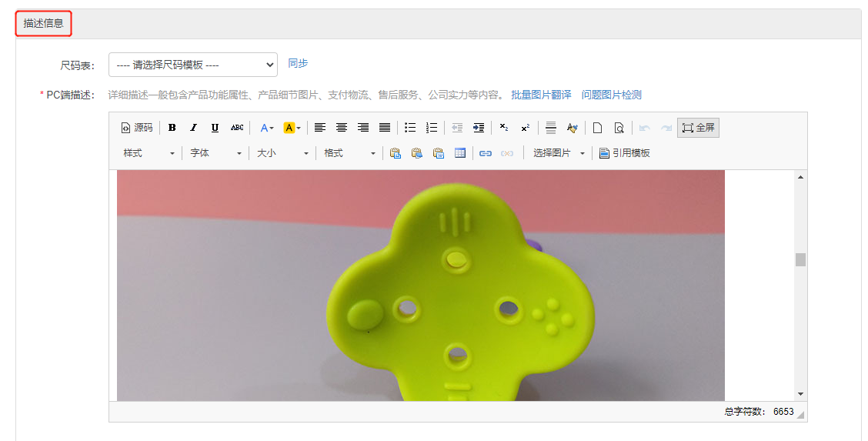The width and height of the screenshot is (868, 441).
Task: Toggle underline formatting
Action: tap(215, 128)
